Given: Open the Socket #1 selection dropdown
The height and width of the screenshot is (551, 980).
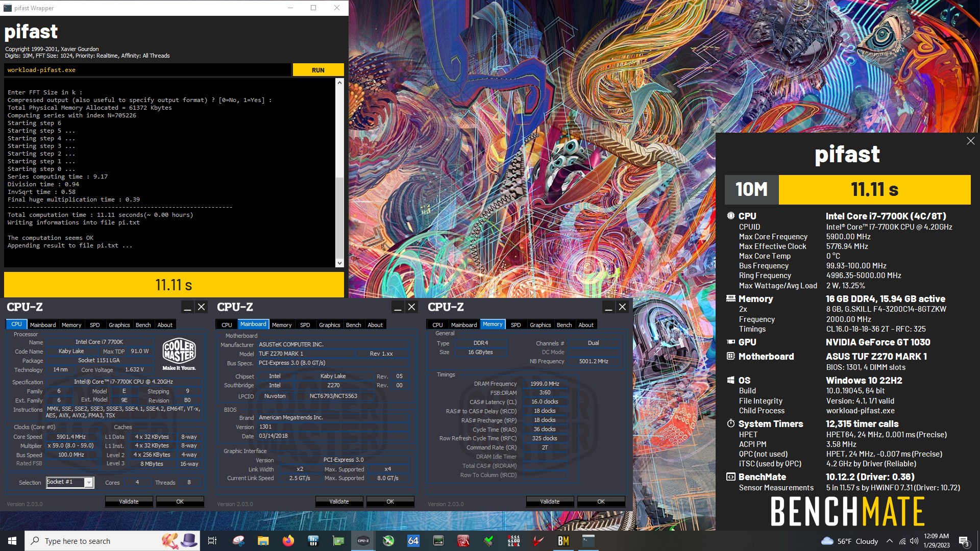Looking at the screenshot, I should coord(89,482).
